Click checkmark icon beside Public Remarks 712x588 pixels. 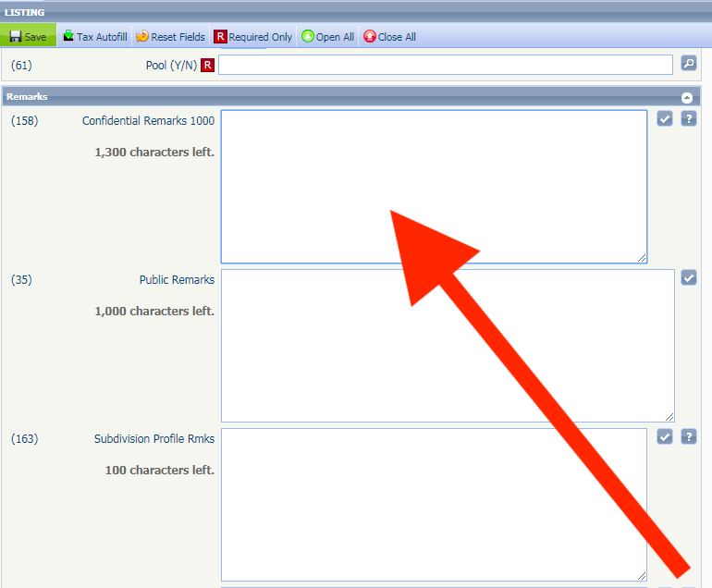pyautogui.click(x=688, y=278)
